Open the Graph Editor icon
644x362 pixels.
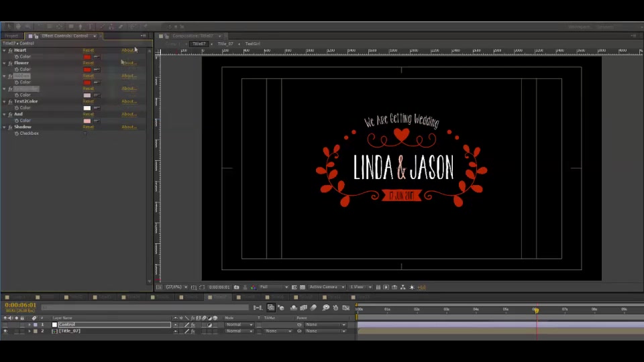tap(346, 308)
